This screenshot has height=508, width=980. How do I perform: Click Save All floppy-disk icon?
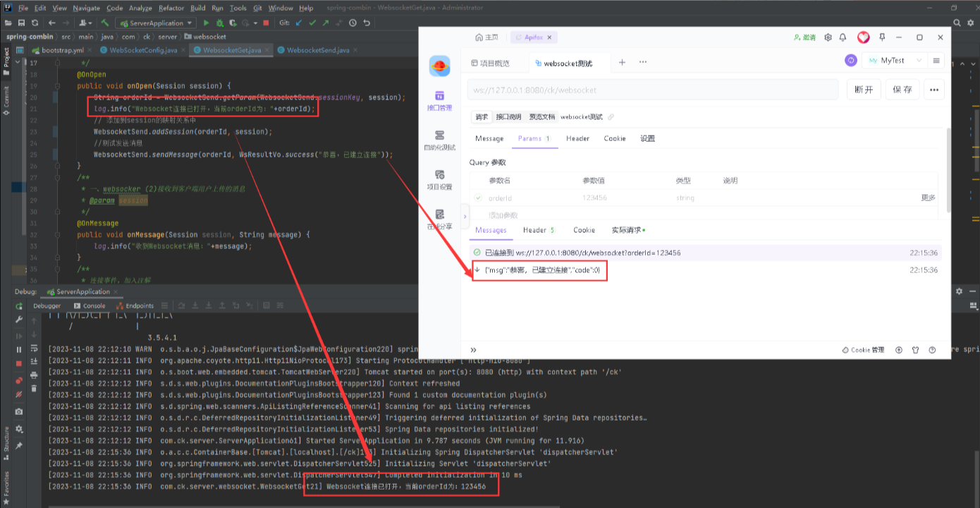pyautogui.click(x=21, y=23)
